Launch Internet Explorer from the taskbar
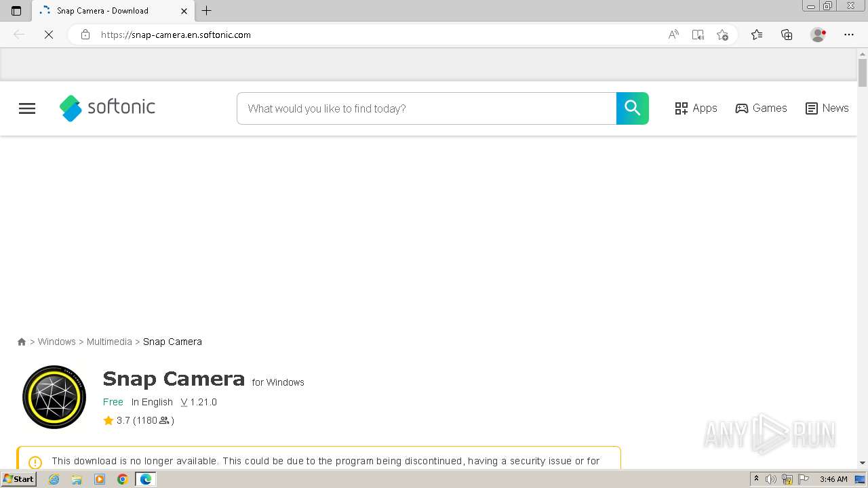 (54, 479)
